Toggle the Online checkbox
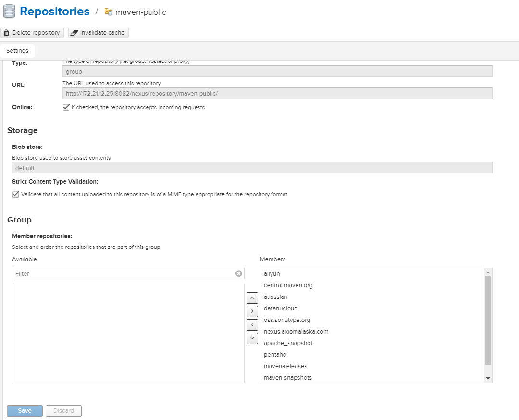519x420 pixels. tap(66, 107)
